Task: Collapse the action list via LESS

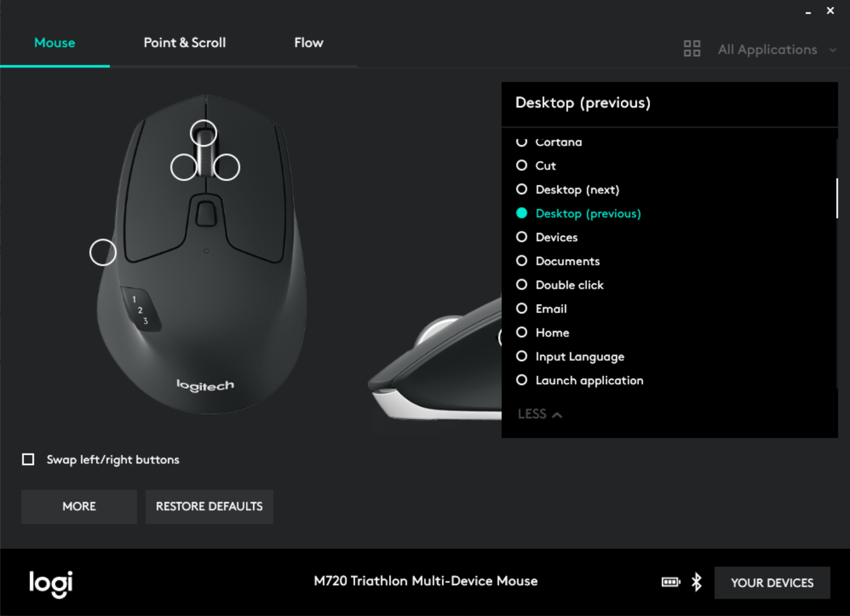Action: tap(538, 414)
